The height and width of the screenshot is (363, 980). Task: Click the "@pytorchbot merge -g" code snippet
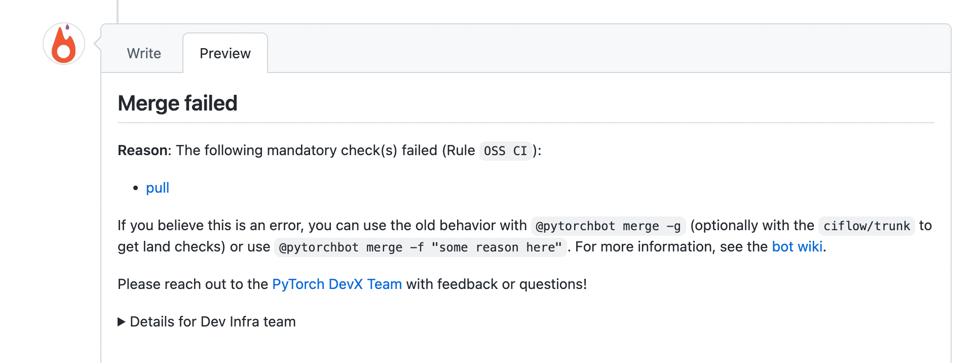608,226
